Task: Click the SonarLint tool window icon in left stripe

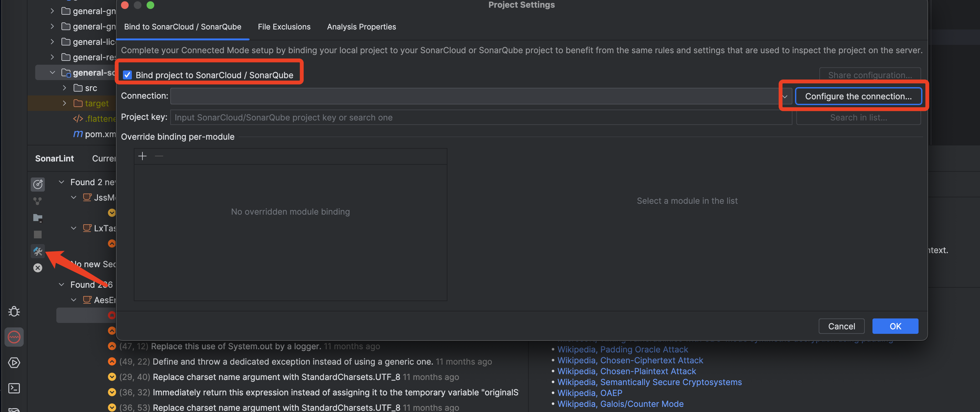Action: [x=14, y=337]
